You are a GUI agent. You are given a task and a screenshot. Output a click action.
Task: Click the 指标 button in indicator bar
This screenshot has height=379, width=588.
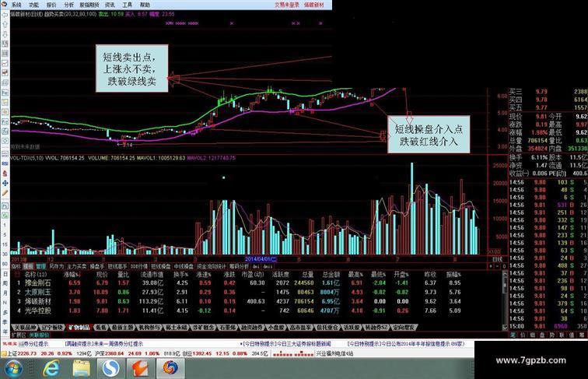tap(16, 266)
